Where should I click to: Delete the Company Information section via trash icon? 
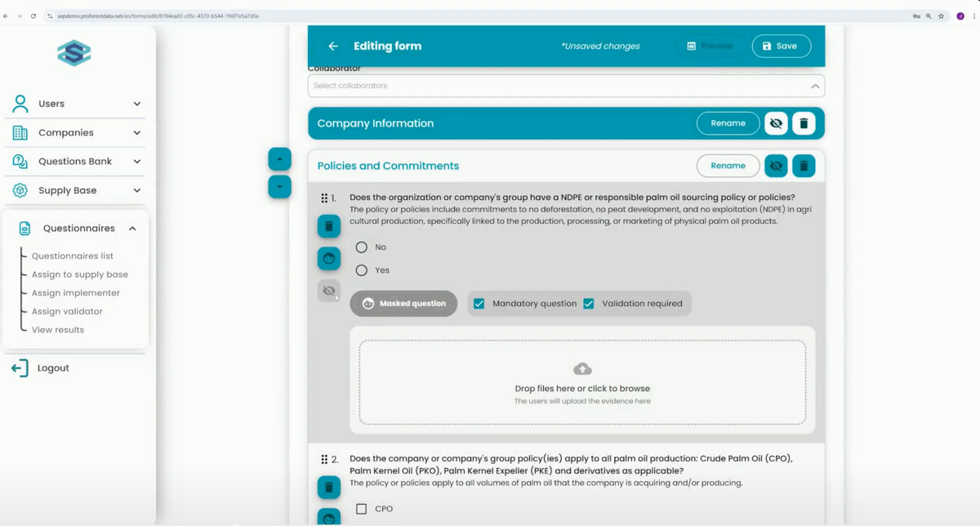(804, 123)
